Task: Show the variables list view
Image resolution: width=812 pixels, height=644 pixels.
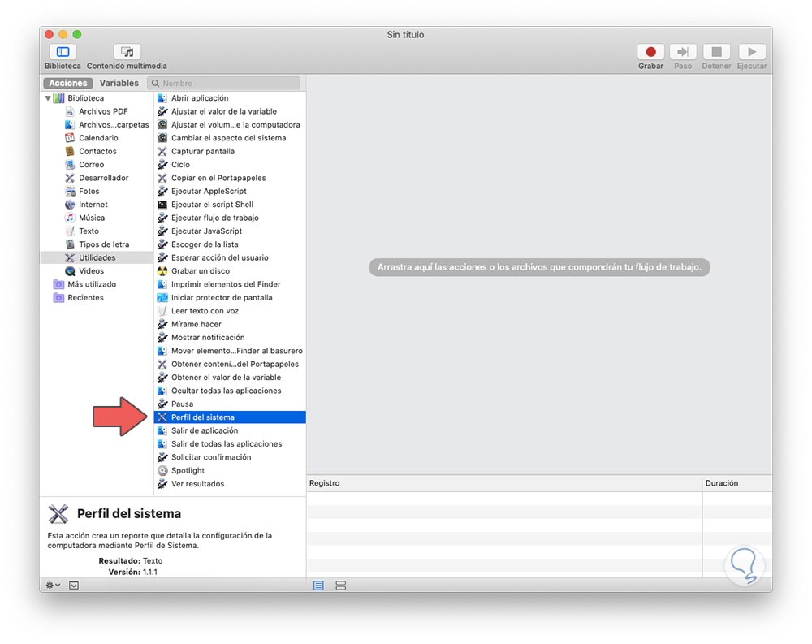Action: coord(341,586)
